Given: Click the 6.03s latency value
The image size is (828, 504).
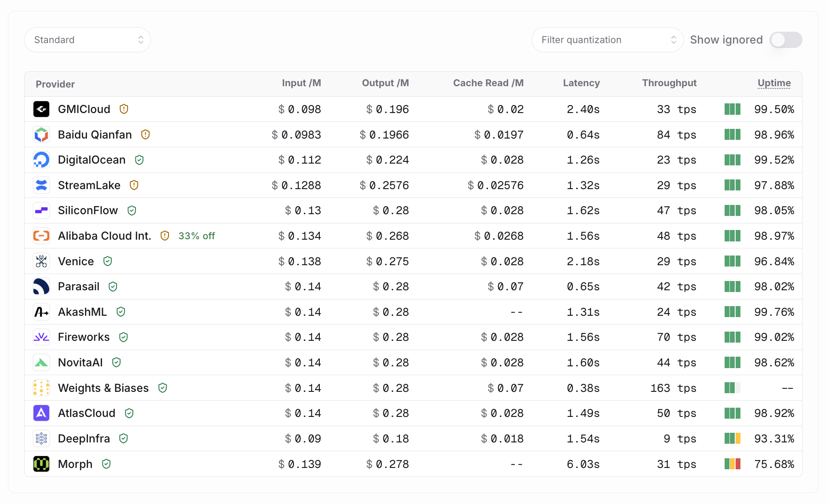Looking at the screenshot, I should pyautogui.click(x=583, y=464).
